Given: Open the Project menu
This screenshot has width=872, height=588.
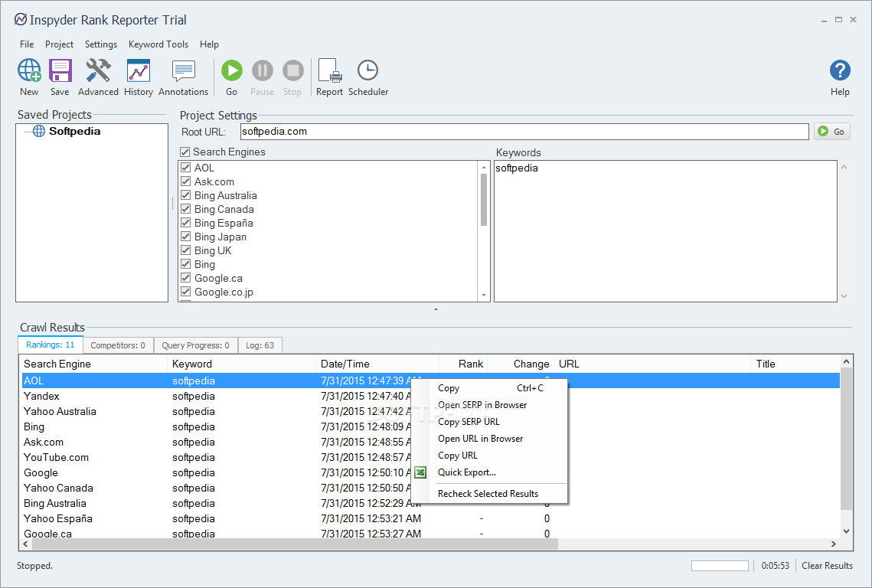Looking at the screenshot, I should pyautogui.click(x=59, y=44).
